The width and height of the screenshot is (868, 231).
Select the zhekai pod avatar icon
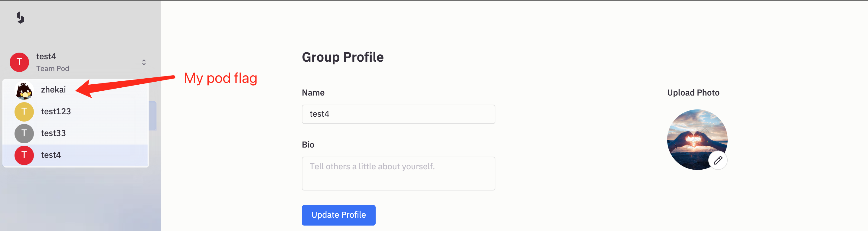pos(24,89)
